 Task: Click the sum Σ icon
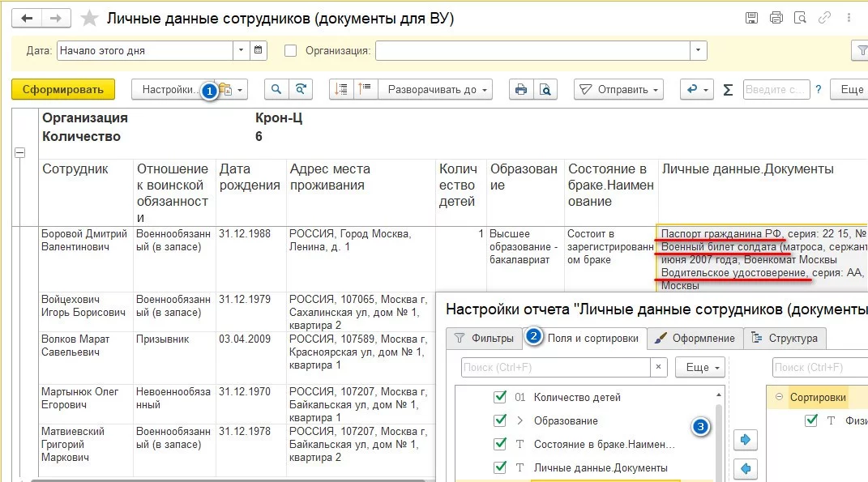coord(727,91)
